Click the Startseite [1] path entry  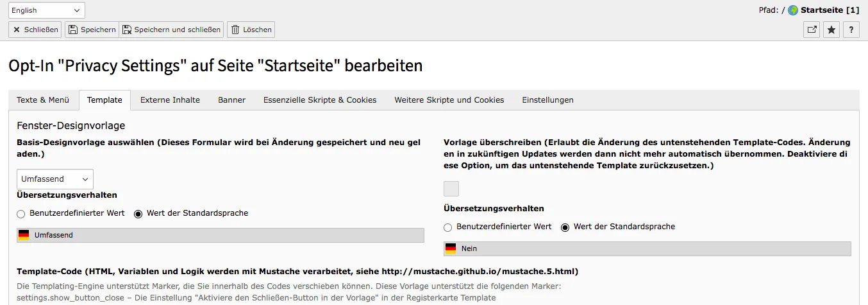pyautogui.click(x=830, y=10)
